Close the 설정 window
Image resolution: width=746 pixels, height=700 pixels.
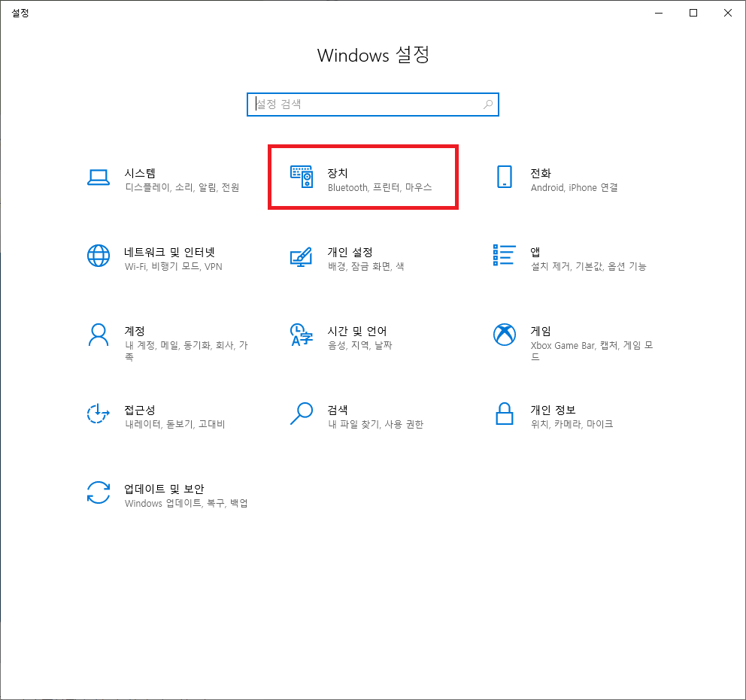728,13
